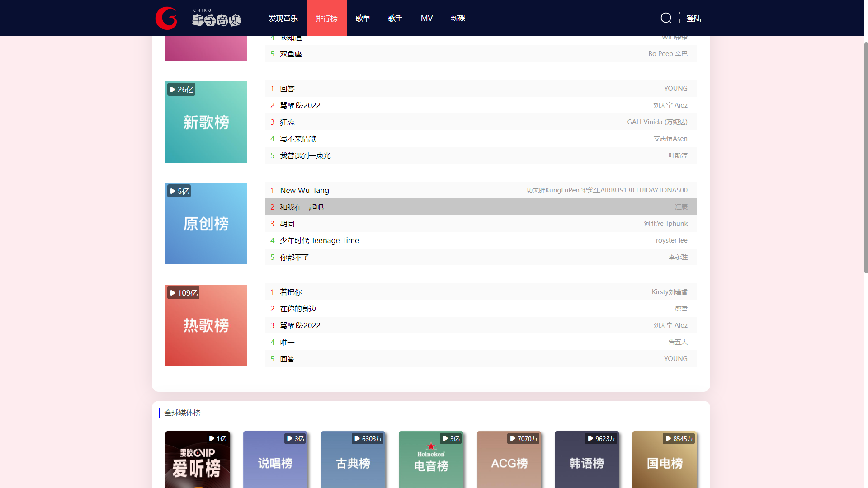Image resolution: width=868 pixels, height=488 pixels.
Task: Open the song 骂醒我·2022 in 新歌榜
Action: pos(299,105)
